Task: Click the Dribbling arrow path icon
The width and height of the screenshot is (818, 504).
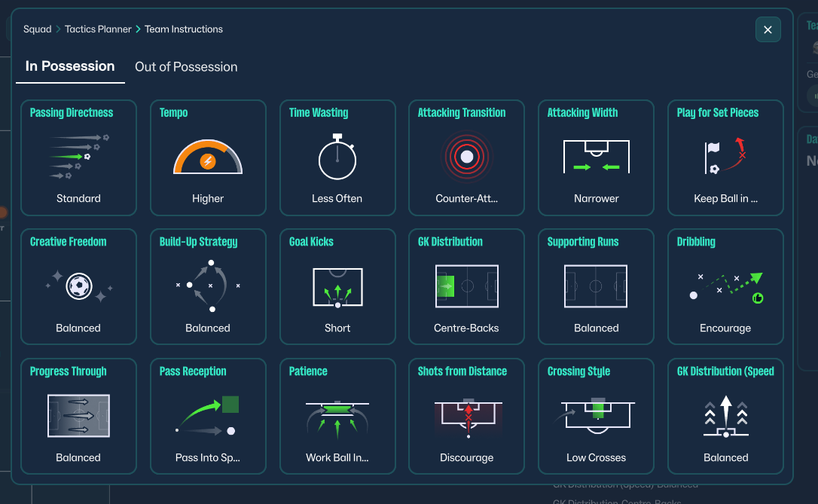Action: coord(725,286)
